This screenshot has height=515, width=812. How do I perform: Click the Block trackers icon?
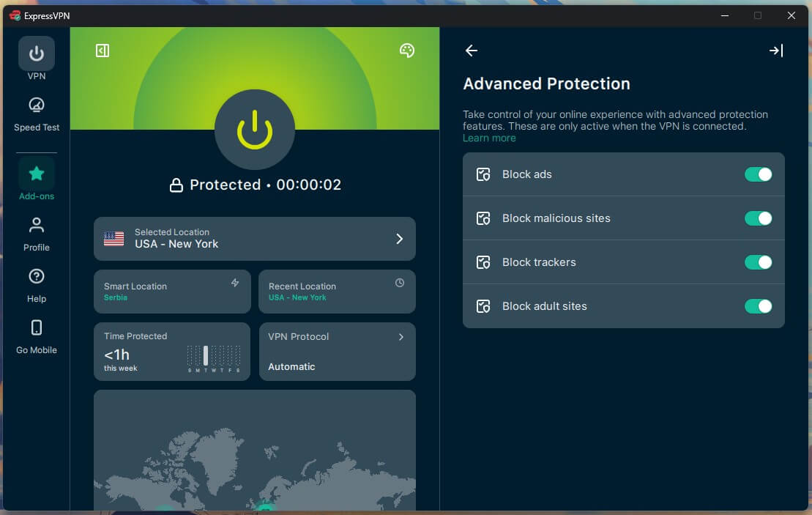coord(483,262)
